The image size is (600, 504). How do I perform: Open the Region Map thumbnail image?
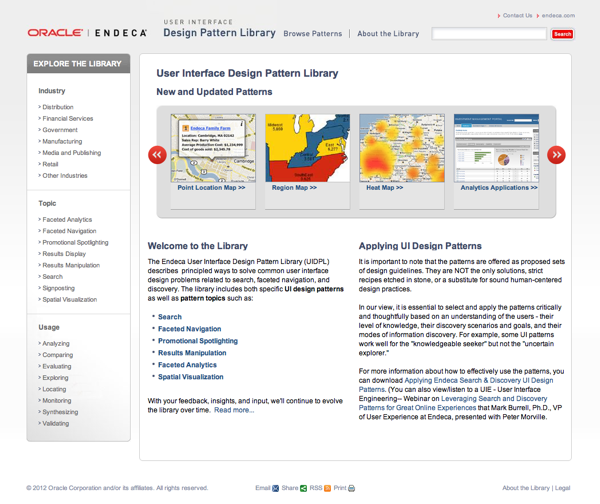[308, 148]
